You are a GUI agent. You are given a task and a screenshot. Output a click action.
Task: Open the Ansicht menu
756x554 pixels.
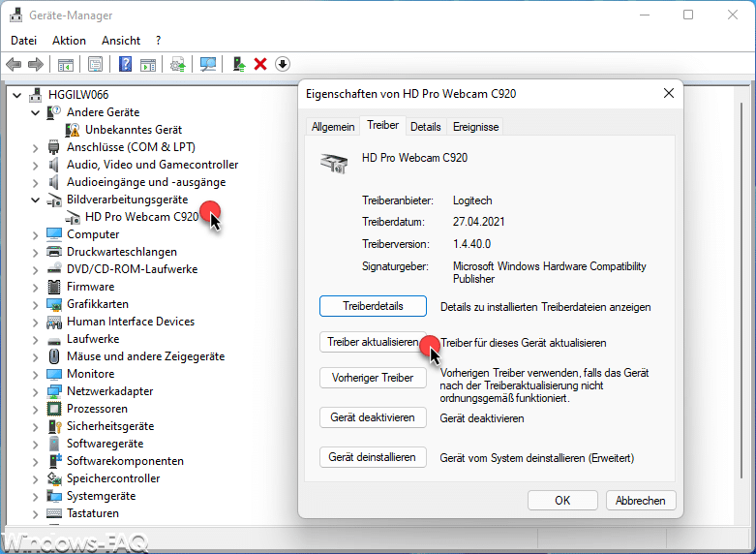tap(121, 41)
